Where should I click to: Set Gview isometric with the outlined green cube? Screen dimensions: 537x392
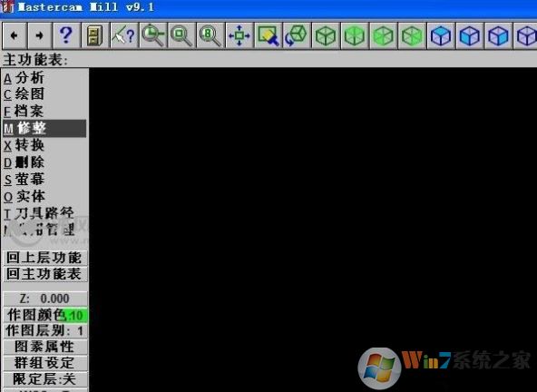point(326,35)
